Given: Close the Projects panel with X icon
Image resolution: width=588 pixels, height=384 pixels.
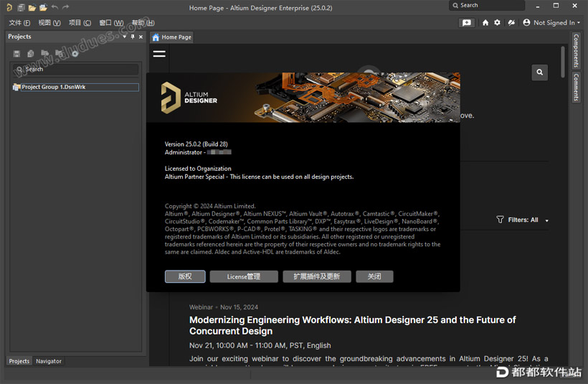Looking at the screenshot, I should pyautogui.click(x=141, y=37).
